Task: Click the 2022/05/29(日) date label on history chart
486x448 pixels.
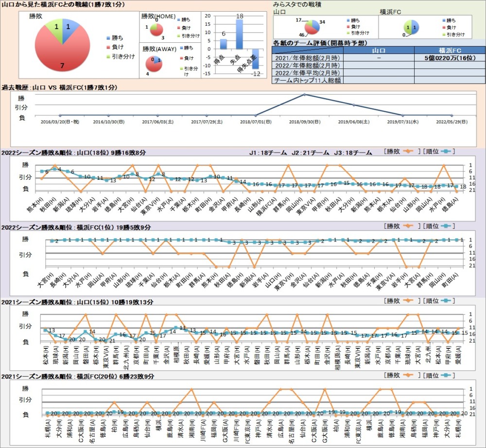Action: point(452,122)
